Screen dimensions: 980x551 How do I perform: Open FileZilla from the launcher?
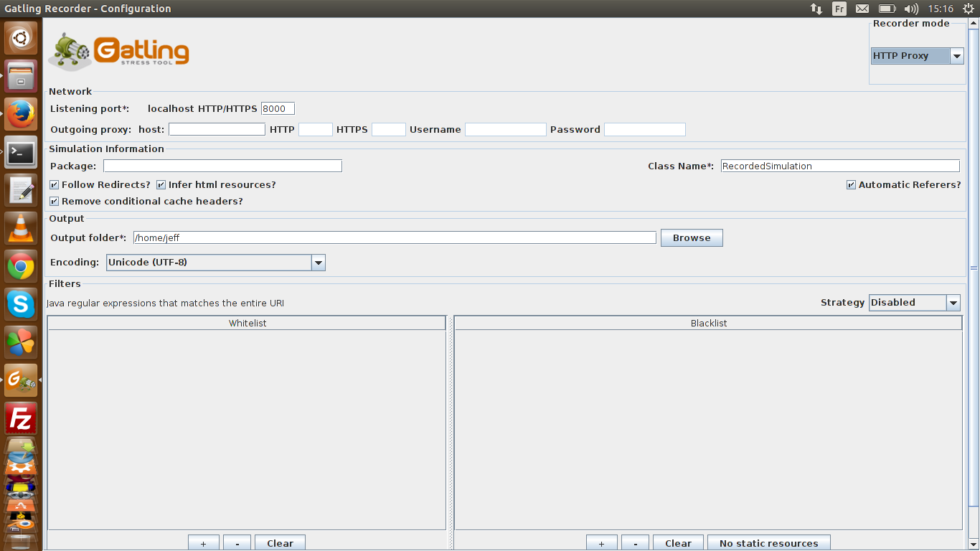tap(21, 418)
